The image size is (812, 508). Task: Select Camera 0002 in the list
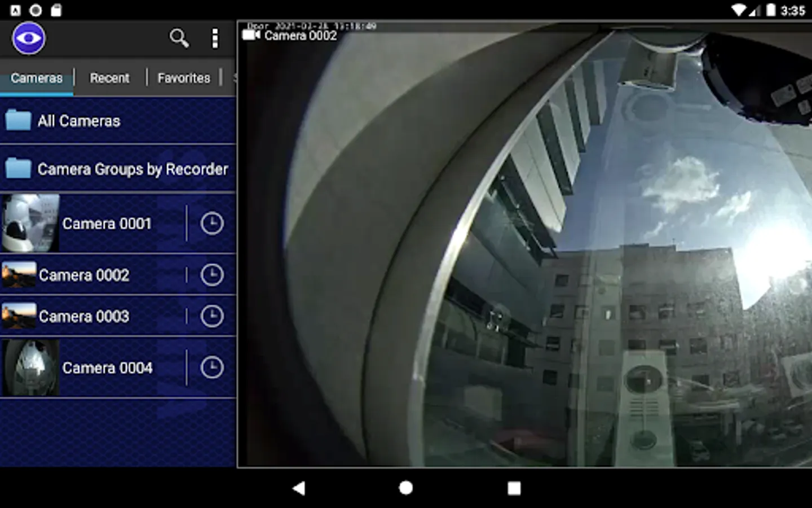coord(84,275)
